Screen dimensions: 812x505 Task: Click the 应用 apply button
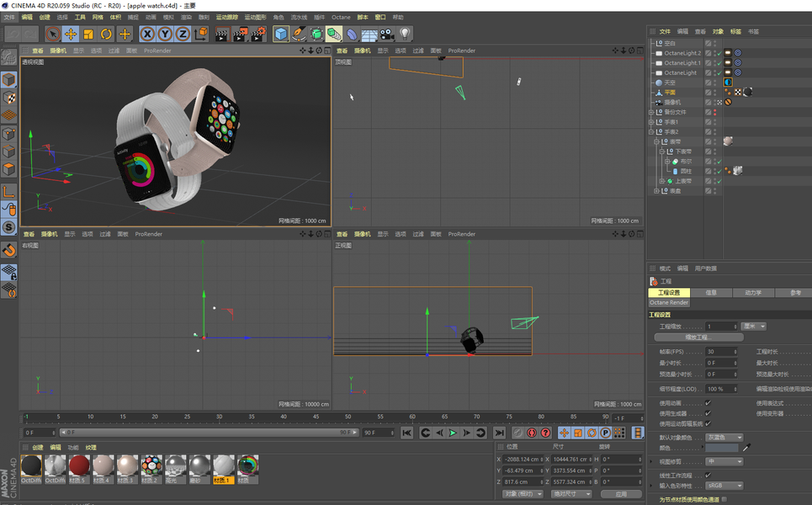pos(621,493)
